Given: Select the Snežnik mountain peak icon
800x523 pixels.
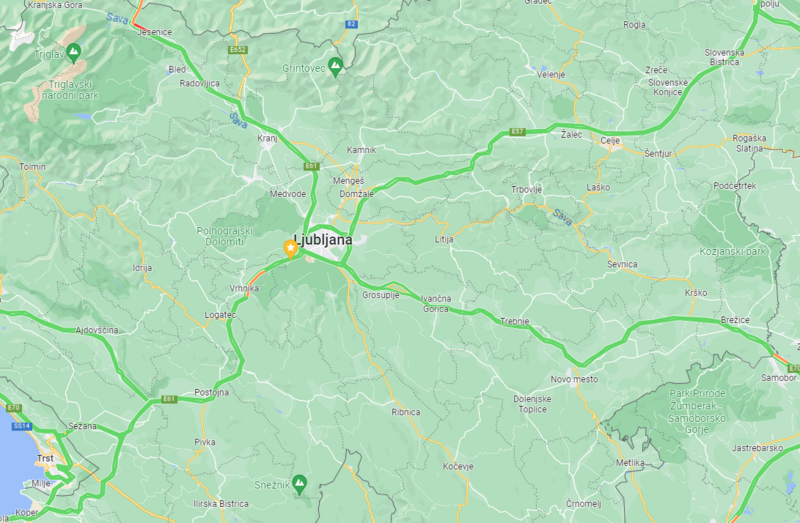Looking at the screenshot, I should [x=299, y=483].
